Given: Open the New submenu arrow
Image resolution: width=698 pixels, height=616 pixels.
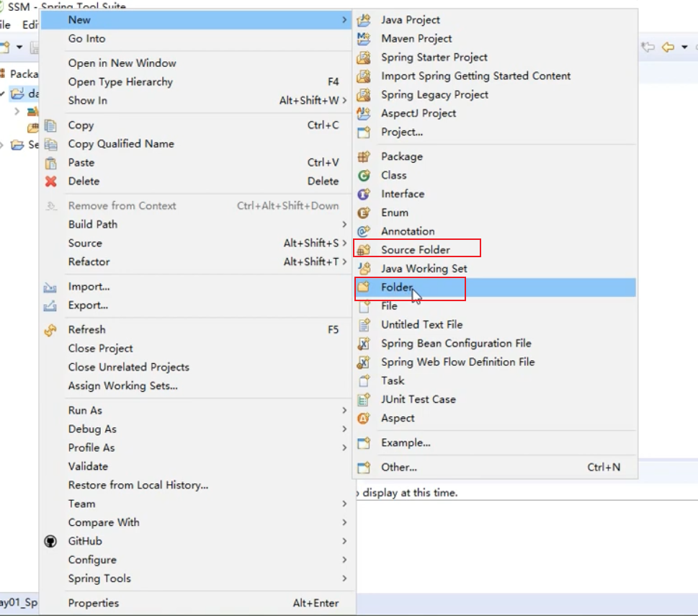Looking at the screenshot, I should tap(344, 19).
